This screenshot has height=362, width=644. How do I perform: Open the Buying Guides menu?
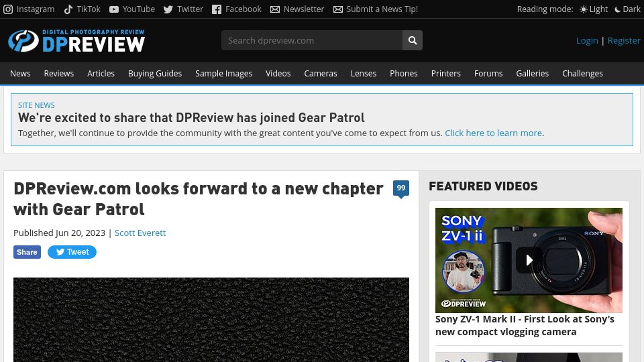(x=155, y=74)
